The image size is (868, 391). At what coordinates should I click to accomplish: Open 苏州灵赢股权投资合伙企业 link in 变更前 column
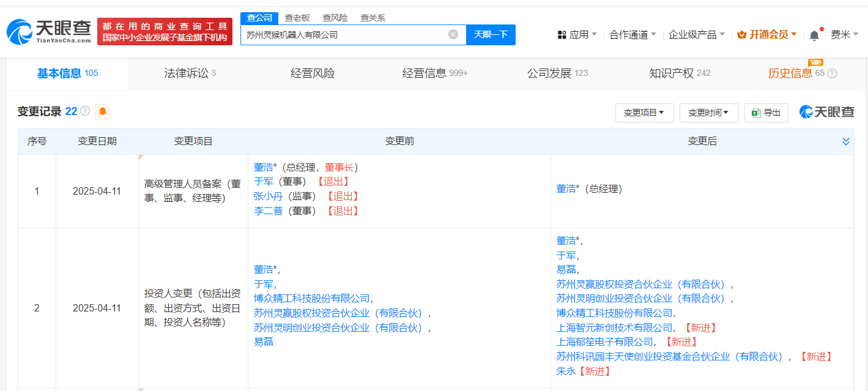click(x=338, y=313)
